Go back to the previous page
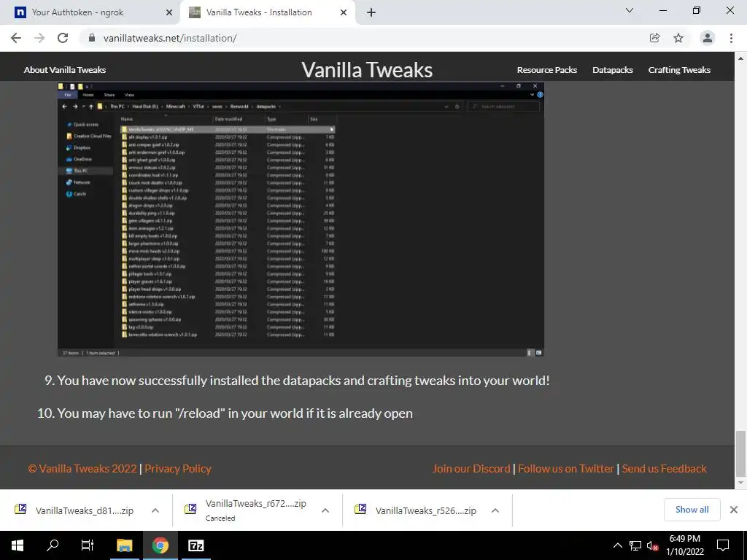747x560 pixels. pyautogui.click(x=16, y=38)
